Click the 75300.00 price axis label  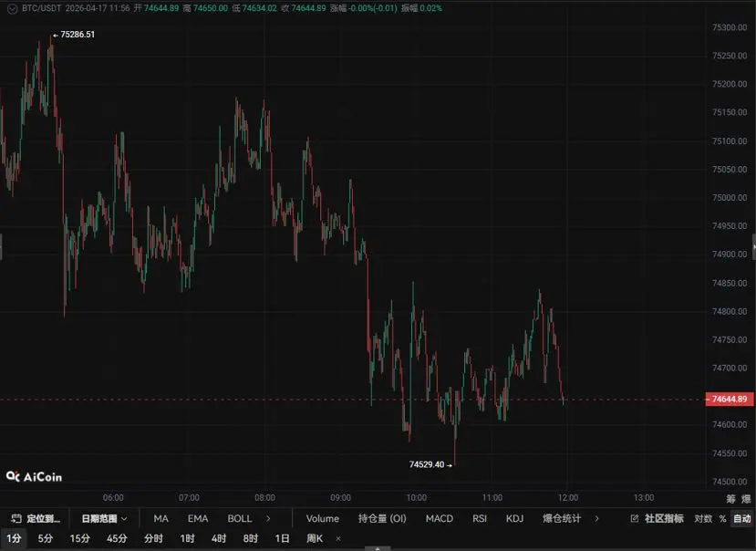(730, 27)
